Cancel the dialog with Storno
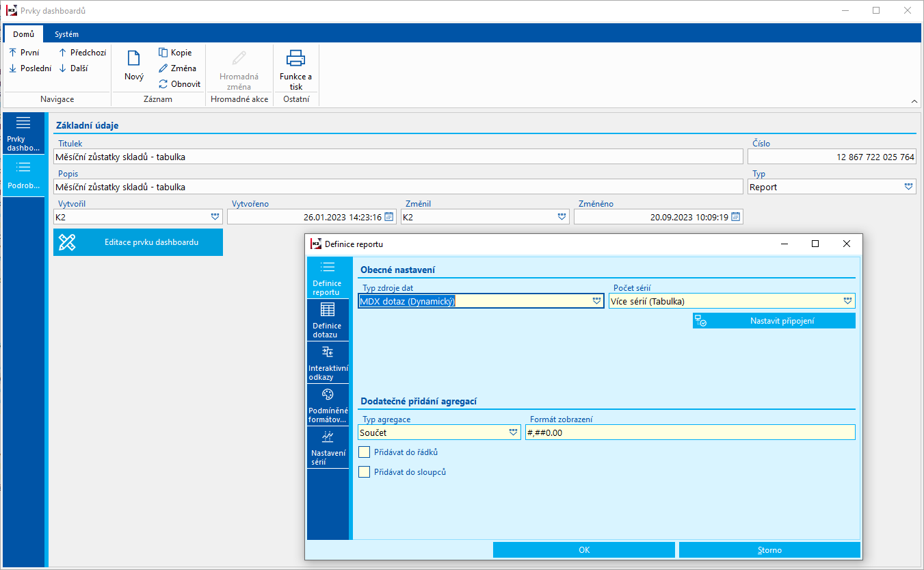This screenshot has height=570, width=924. coord(769,550)
